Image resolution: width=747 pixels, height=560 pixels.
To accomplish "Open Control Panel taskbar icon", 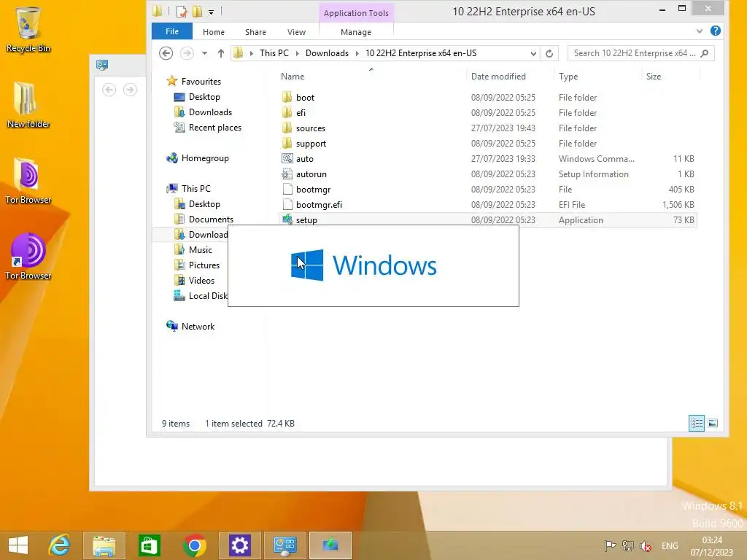I will tap(285, 545).
